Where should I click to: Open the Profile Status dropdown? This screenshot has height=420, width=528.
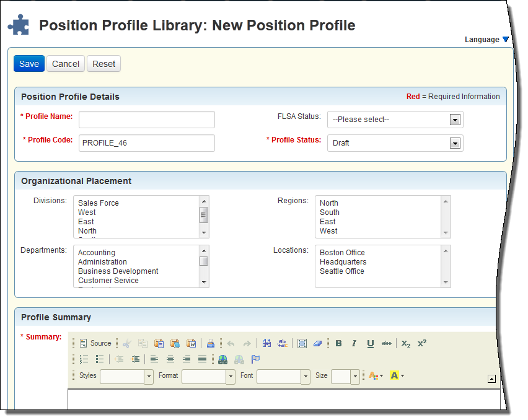coord(395,143)
